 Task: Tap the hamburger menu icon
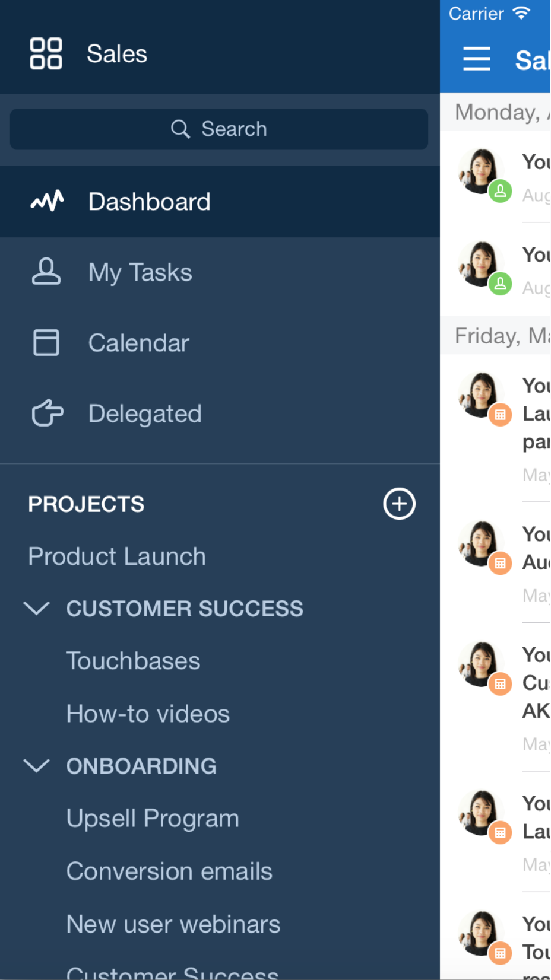pos(476,59)
